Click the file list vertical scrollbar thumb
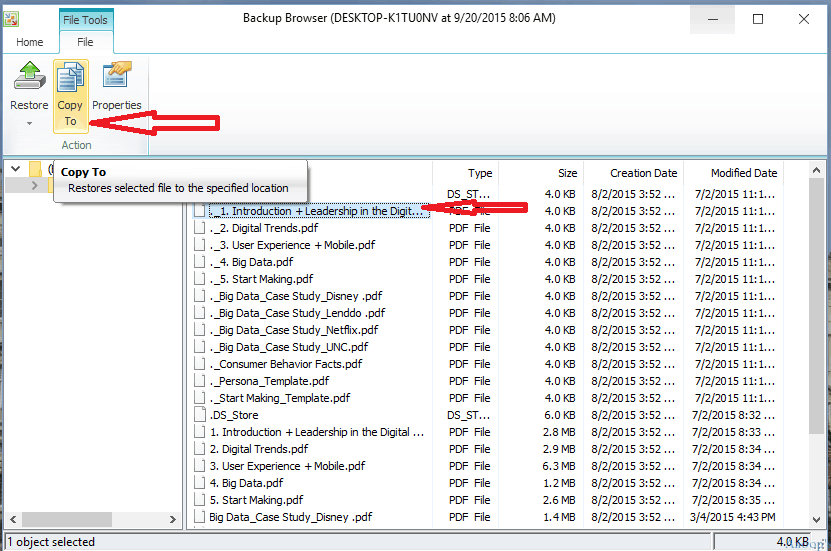Viewport: 831px width, 551px height. point(816,307)
